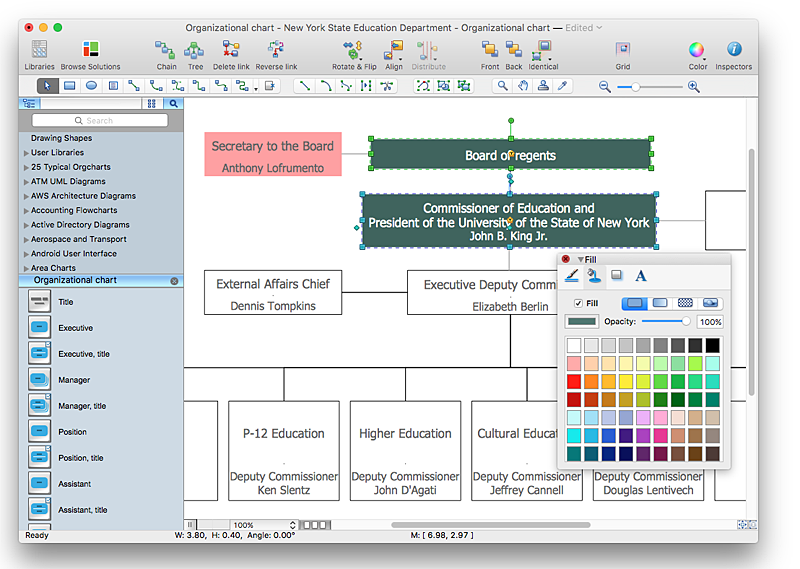The image size is (800, 569).
Task: Expand Android User Interface library
Action: point(26,254)
